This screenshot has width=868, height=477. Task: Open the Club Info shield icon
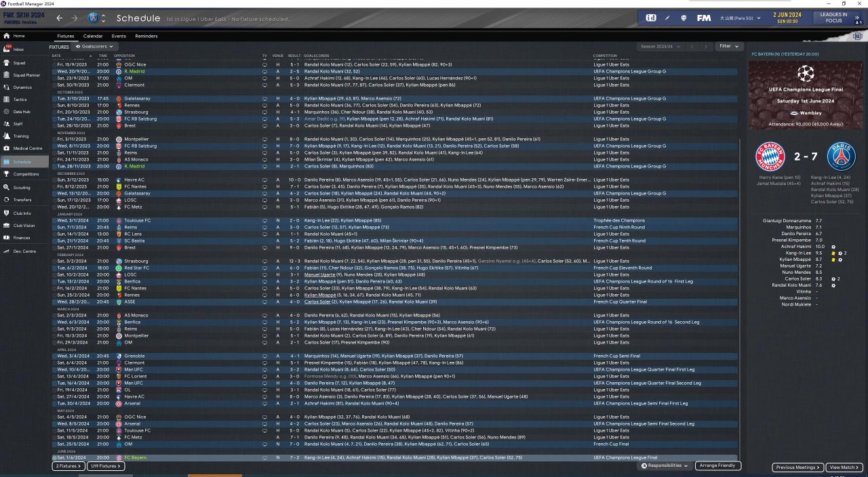[6, 213]
